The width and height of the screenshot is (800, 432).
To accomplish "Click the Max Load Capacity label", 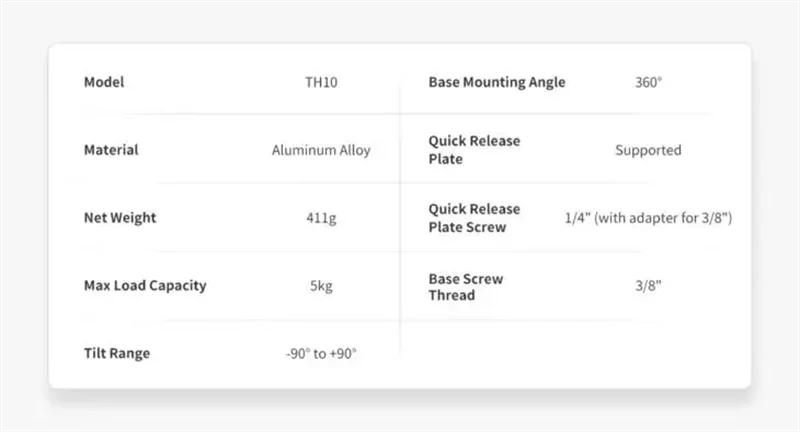I will pyautogui.click(x=145, y=285).
